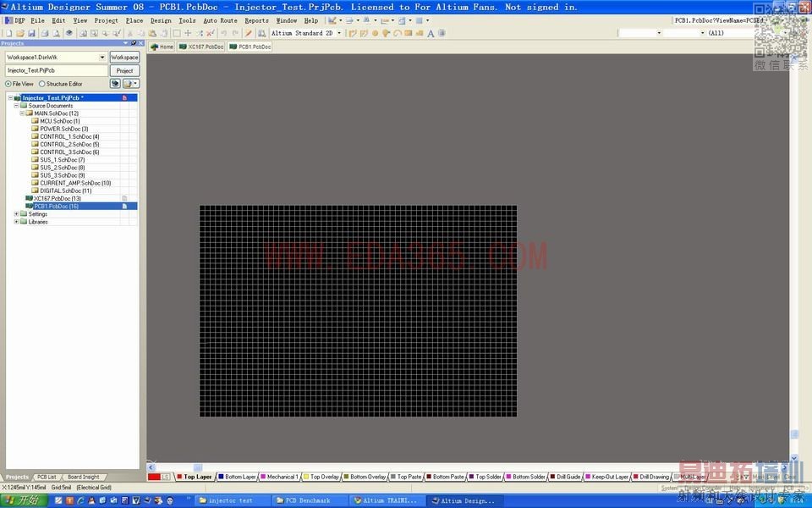Select CURRENT_AMP.SchDoc (10) in tree
Screen dimensions: 812x508
75,183
